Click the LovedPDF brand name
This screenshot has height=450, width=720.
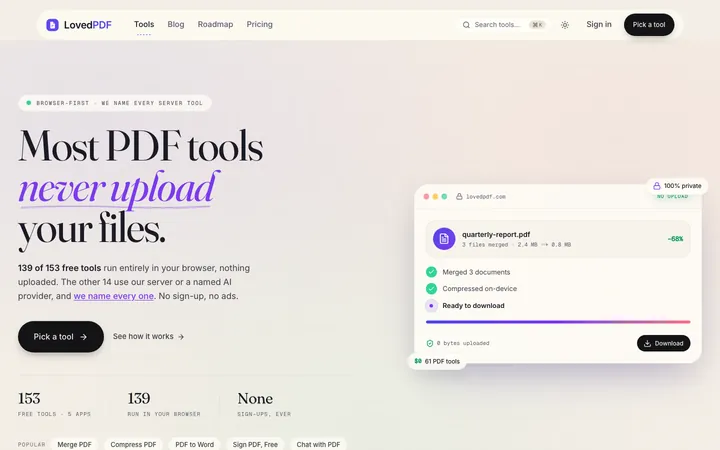coord(88,25)
